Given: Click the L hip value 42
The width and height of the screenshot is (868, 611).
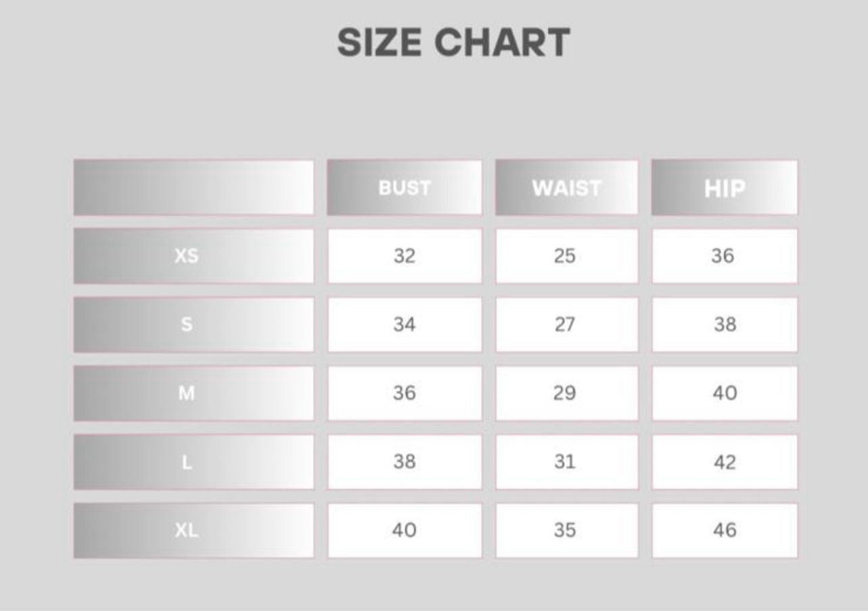Looking at the screenshot, I should click(724, 462).
